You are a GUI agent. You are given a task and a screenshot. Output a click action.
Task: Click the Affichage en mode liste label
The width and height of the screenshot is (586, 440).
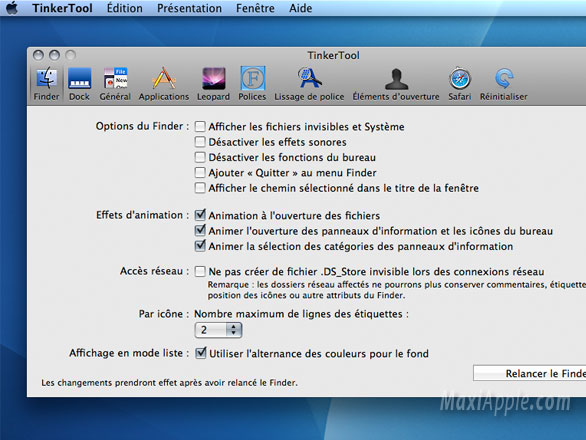[x=129, y=353]
